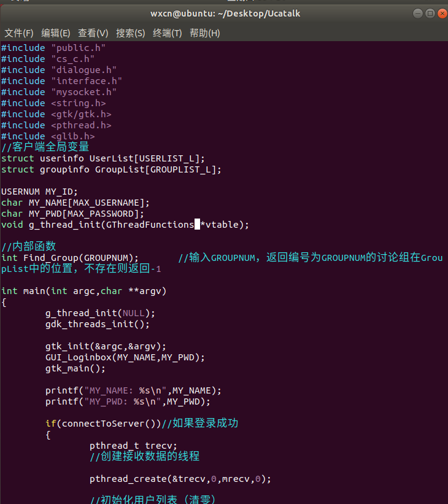Click the USERNUM MY_ID; line
Screen dimensions: 448x504
pos(39,192)
